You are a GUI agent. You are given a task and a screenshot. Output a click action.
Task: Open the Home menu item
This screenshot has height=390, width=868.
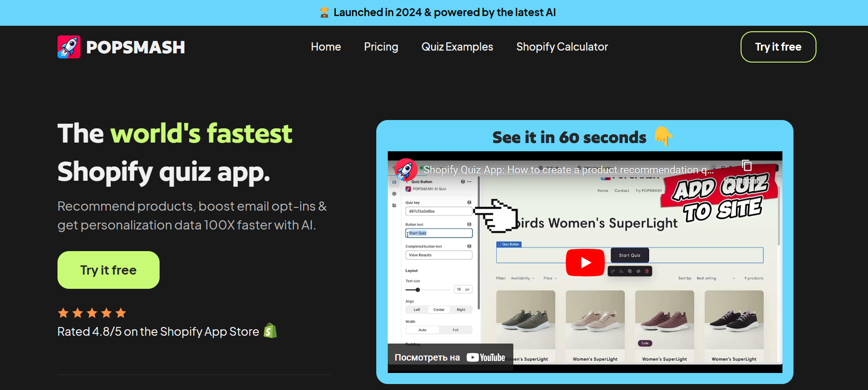(x=326, y=47)
